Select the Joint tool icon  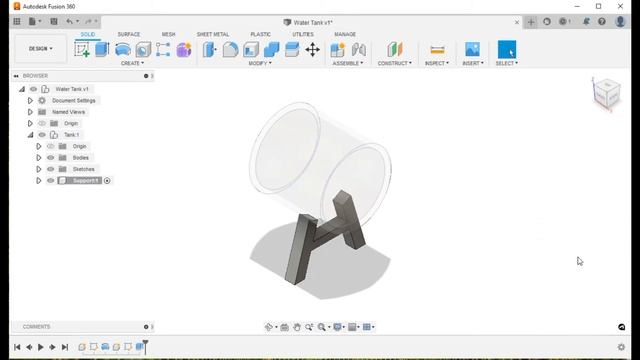[x=359, y=49]
